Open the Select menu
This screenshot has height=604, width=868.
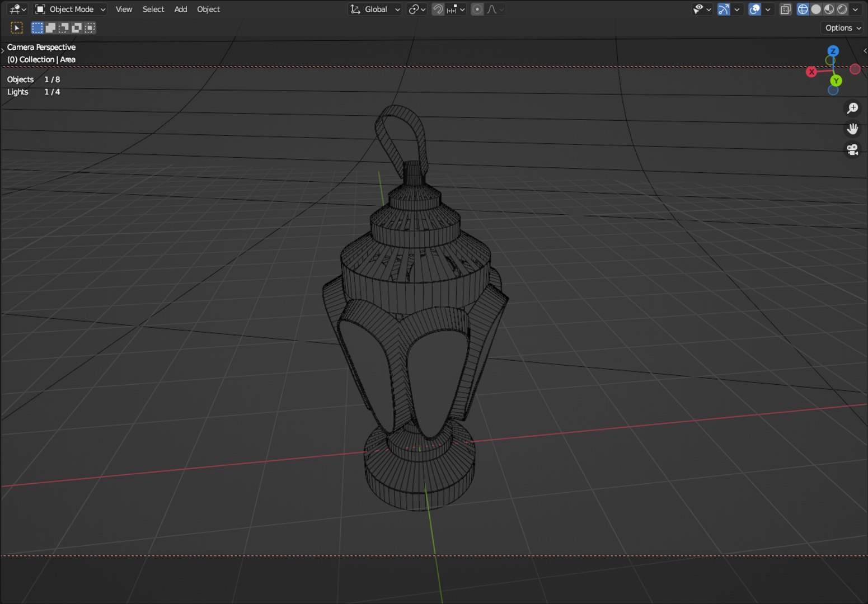tap(153, 9)
